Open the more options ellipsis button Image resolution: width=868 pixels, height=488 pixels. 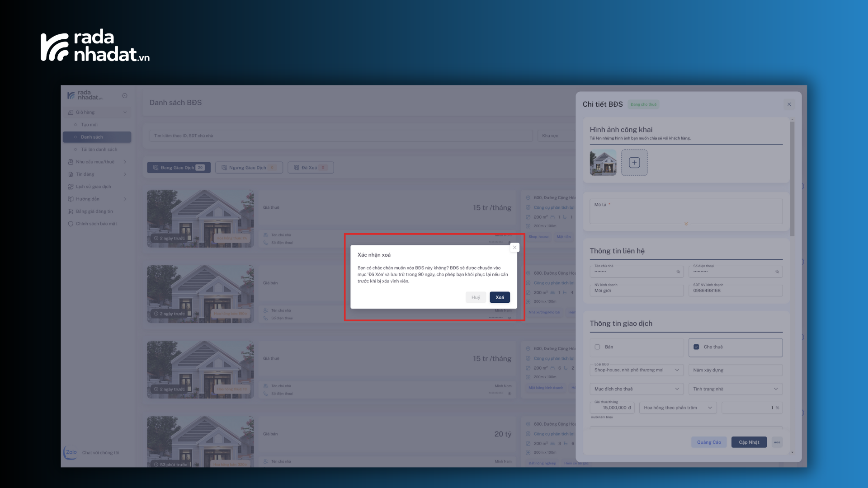[777, 442]
